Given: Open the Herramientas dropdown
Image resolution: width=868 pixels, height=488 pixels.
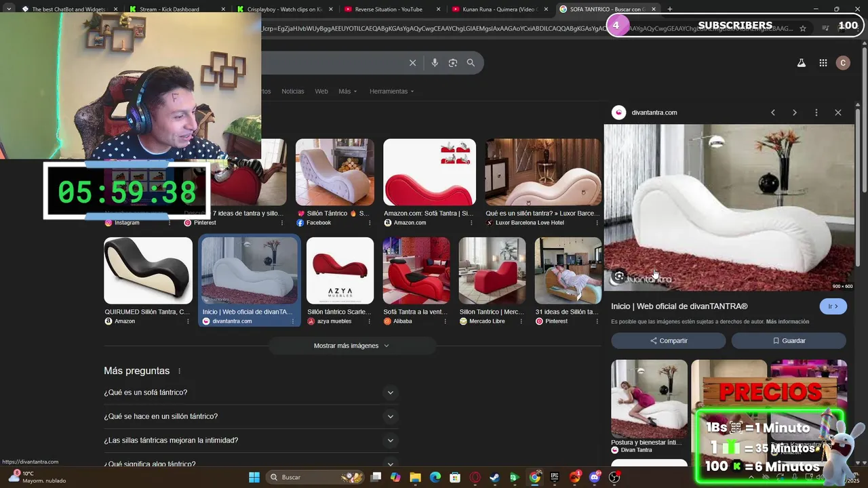Looking at the screenshot, I should (391, 91).
